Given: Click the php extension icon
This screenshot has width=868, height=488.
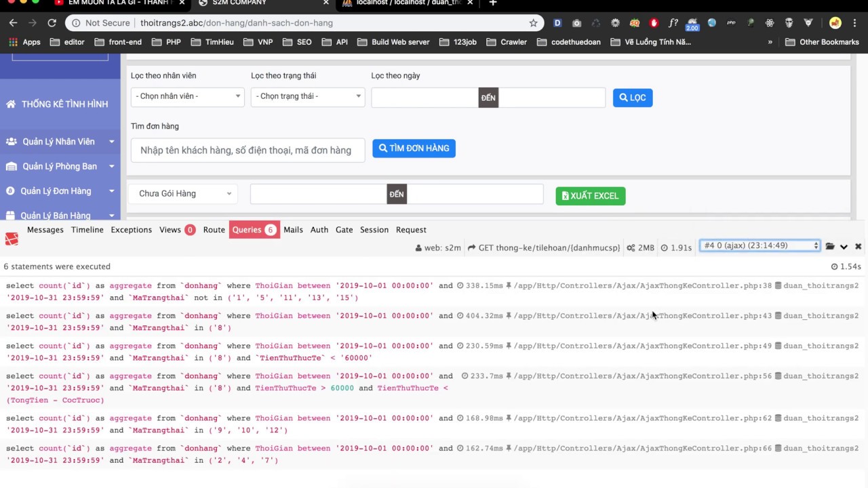Looking at the screenshot, I should 731,23.
